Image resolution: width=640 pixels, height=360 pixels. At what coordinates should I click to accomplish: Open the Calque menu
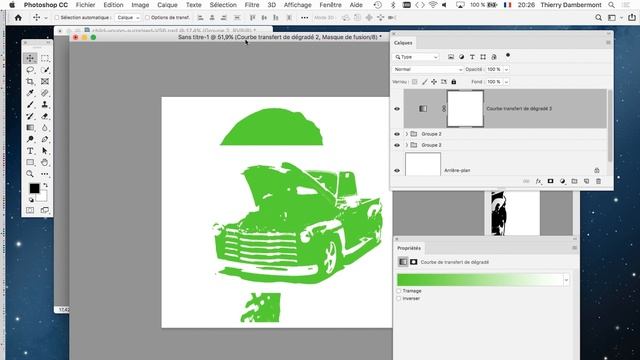click(167, 5)
